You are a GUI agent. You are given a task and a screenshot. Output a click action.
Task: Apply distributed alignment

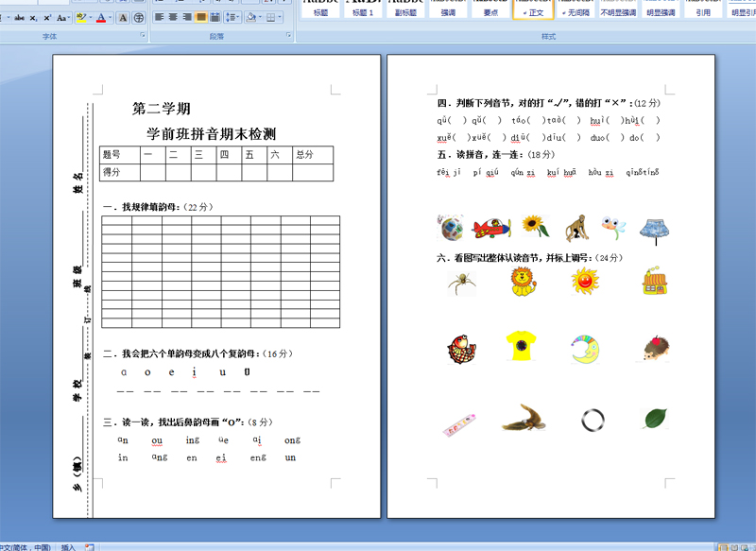tap(215, 17)
